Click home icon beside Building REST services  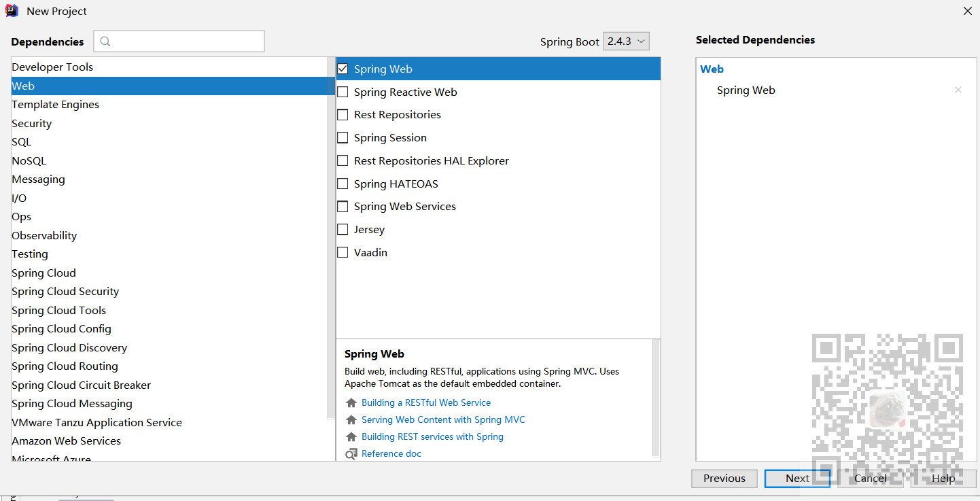(351, 436)
